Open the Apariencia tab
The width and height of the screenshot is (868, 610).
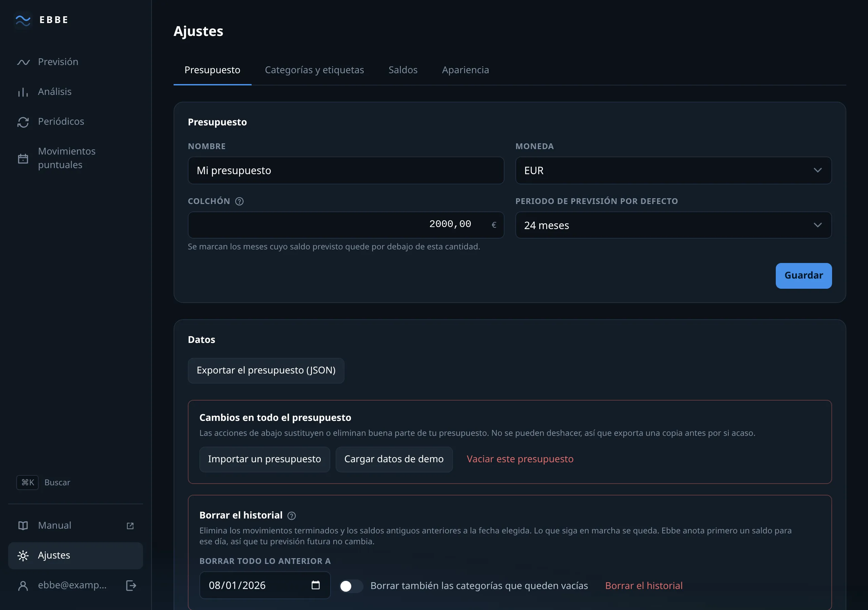(x=466, y=70)
